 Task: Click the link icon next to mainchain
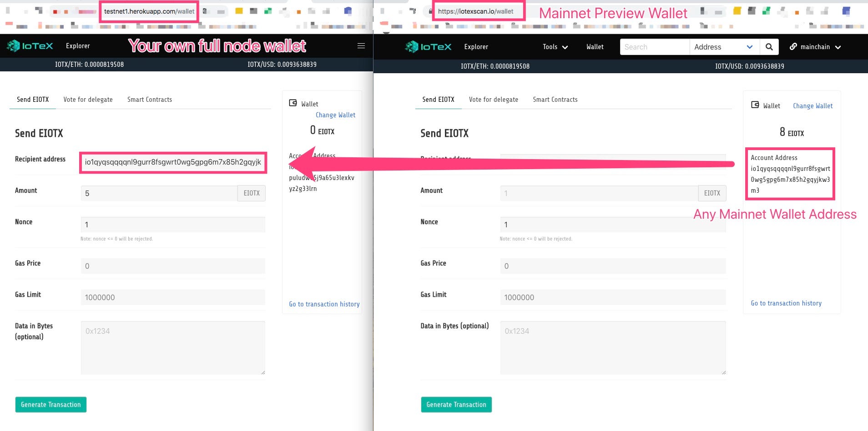[793, 47]
